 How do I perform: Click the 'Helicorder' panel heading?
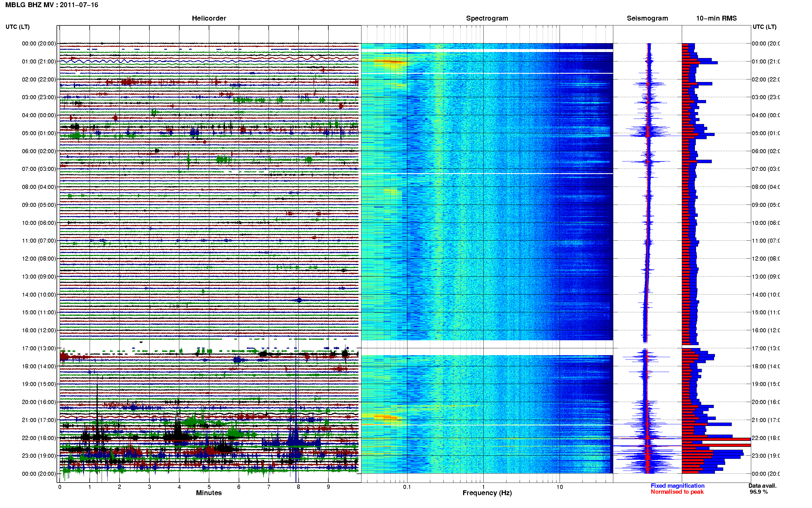coord(209,18)
